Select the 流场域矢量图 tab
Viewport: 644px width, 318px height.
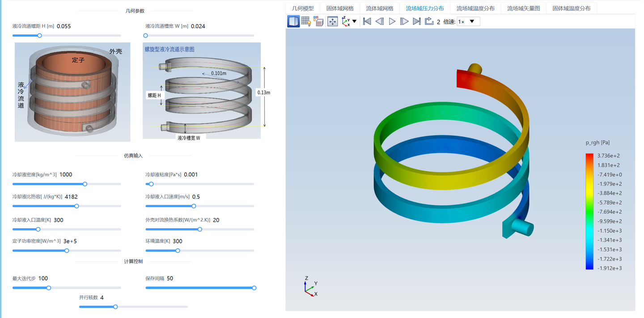(523, 8)
